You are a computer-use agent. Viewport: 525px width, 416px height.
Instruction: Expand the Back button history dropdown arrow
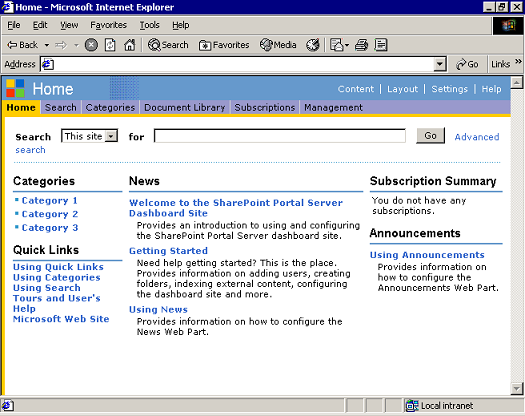point(47,45)
